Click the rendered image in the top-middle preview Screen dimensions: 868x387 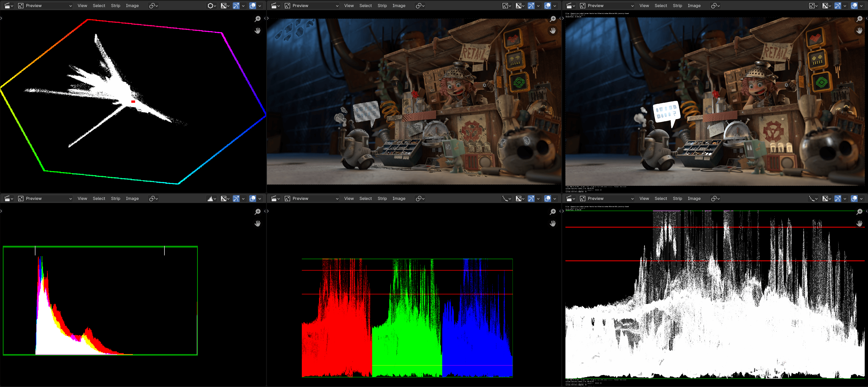414,101
